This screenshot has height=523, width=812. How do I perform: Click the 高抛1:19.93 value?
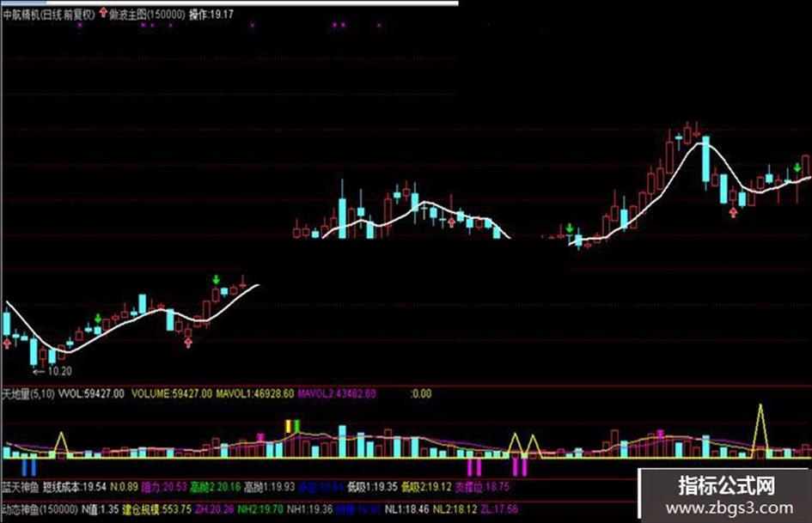coord(269,487)
